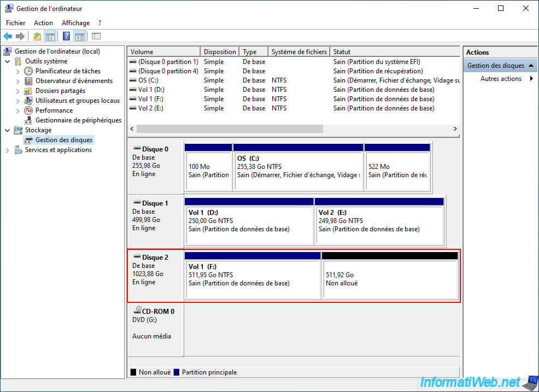This screenshot has width=539, height=392.
Task: Open Gestionnaire de périphériques in the tree
Action: (78, 120)
